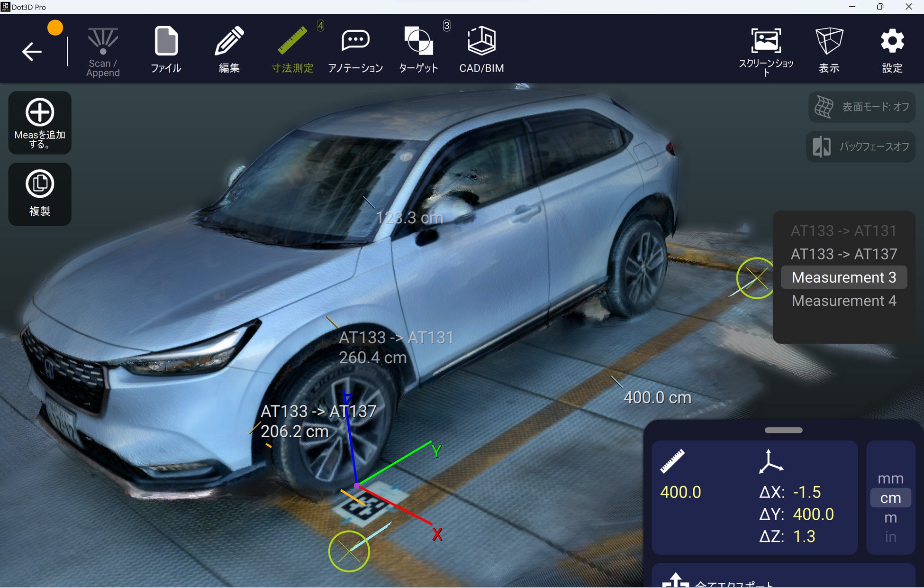Open the 表示 view options
Screen dimensions: 924x588
829,50
